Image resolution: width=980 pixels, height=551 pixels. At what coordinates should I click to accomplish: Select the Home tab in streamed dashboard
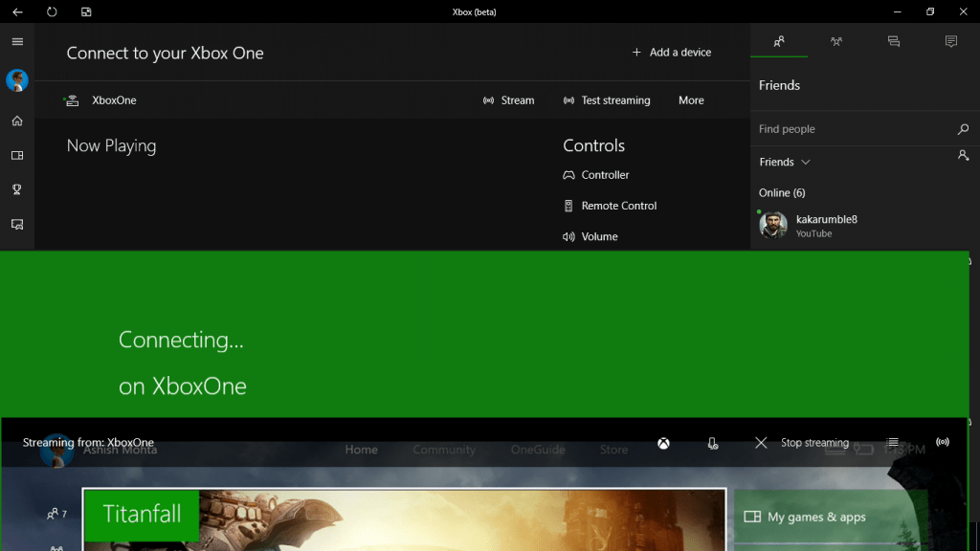(361, 450)
